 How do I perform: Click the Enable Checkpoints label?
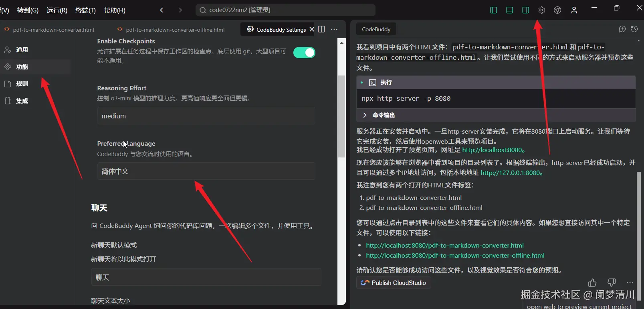pyautogui.click(x=126, y=41)
